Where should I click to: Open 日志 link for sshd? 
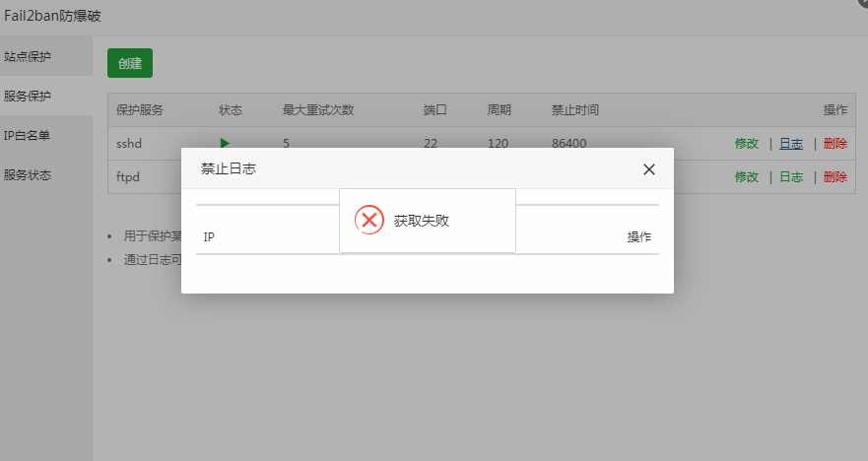click(791, 144)
